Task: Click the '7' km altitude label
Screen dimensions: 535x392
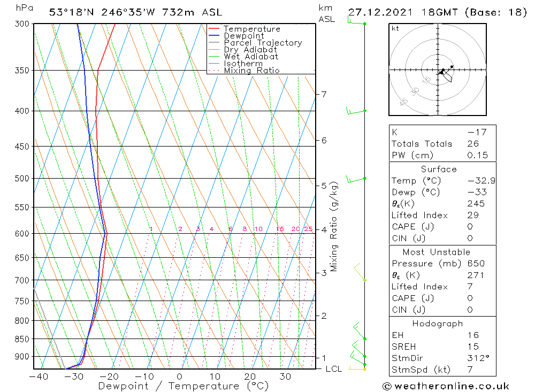Action: point(324,94)
